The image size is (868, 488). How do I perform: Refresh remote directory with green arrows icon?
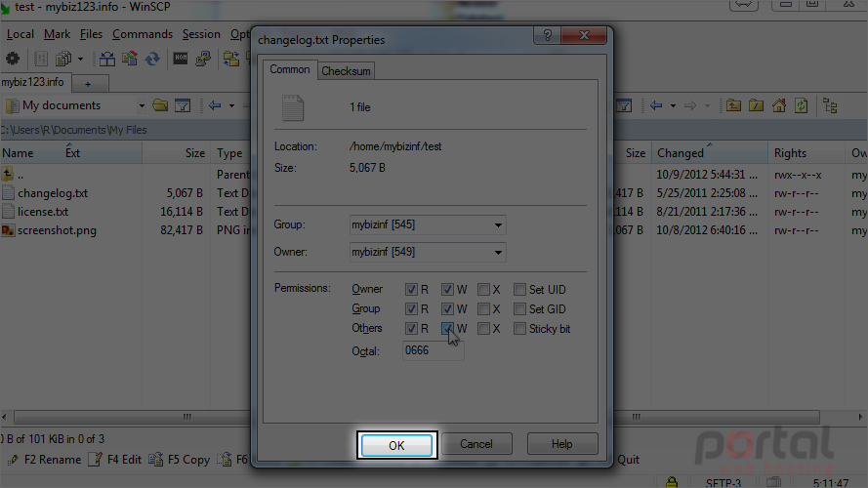(x=802, y=105)
